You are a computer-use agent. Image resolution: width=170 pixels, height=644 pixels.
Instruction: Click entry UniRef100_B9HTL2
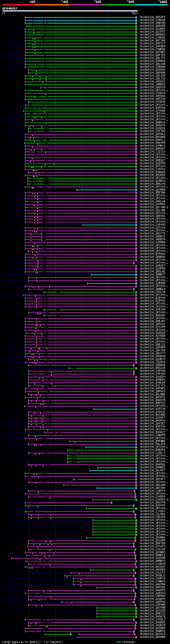[x=152, y=140]
